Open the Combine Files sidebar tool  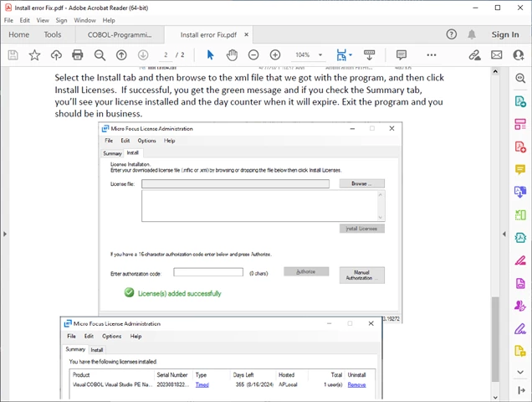point(520,192)
